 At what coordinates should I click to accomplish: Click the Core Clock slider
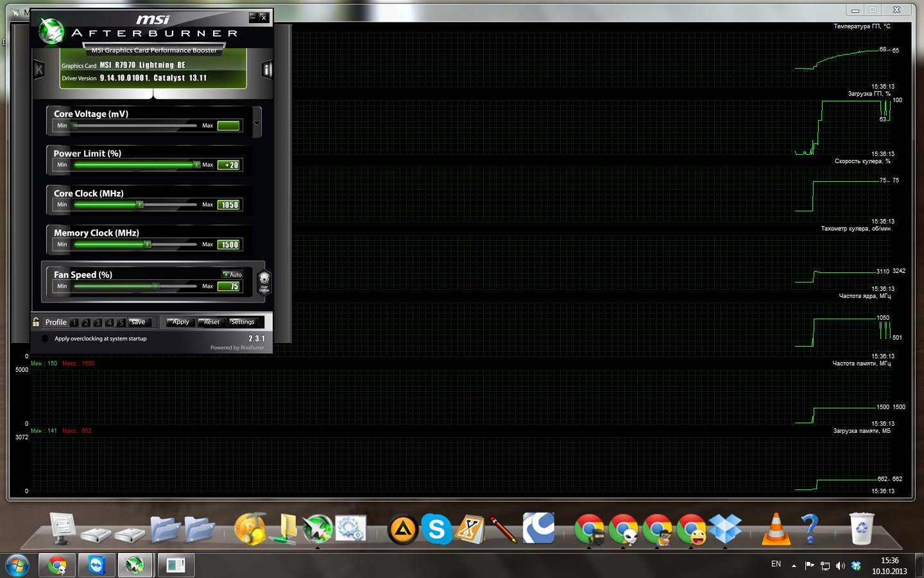135,205
